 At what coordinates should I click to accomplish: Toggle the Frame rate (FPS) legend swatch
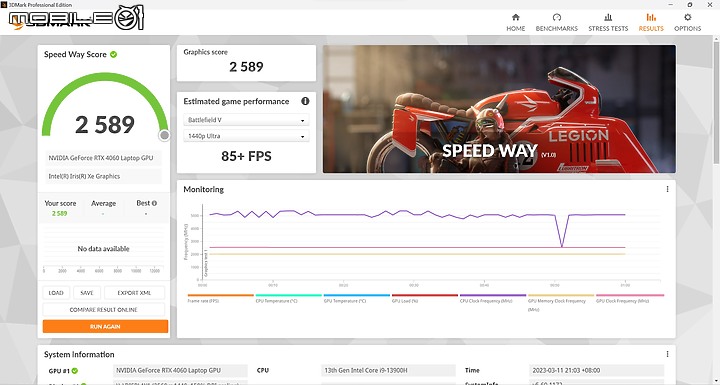click(220, 295)
